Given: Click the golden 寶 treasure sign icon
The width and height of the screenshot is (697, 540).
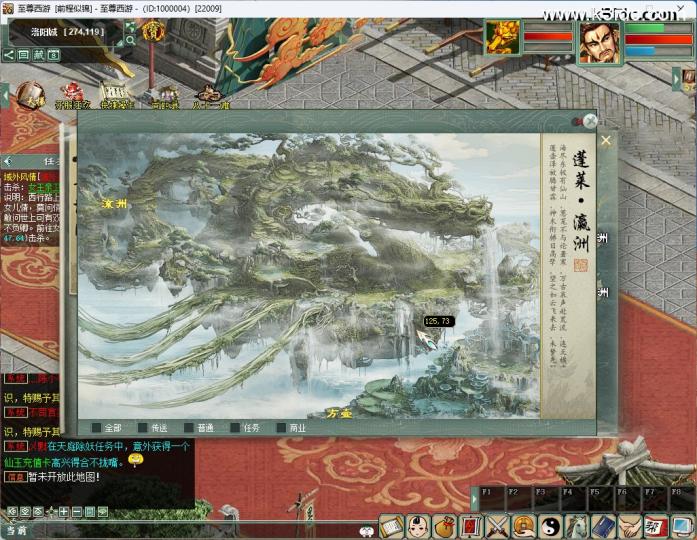Looking at the screenshot, I should (x=153, y=30).
